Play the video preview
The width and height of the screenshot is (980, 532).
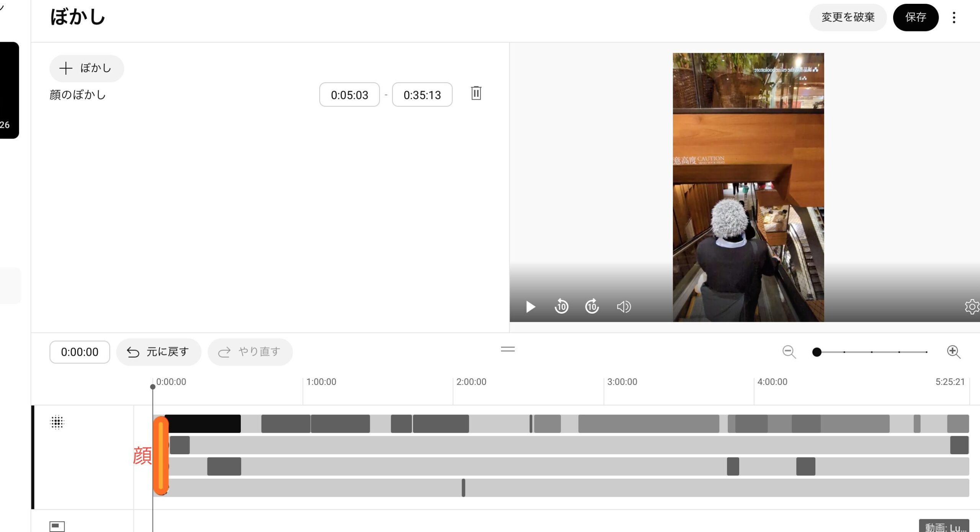point(530,307)
